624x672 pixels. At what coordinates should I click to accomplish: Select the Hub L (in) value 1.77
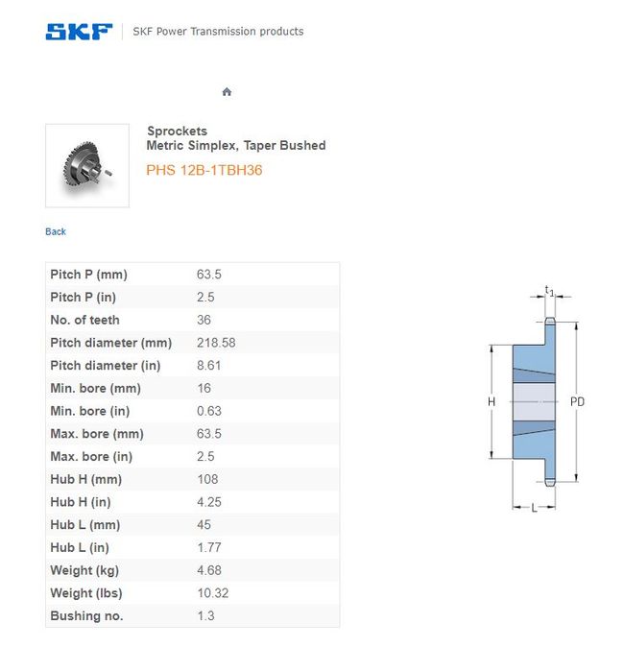tap(208, 547)
